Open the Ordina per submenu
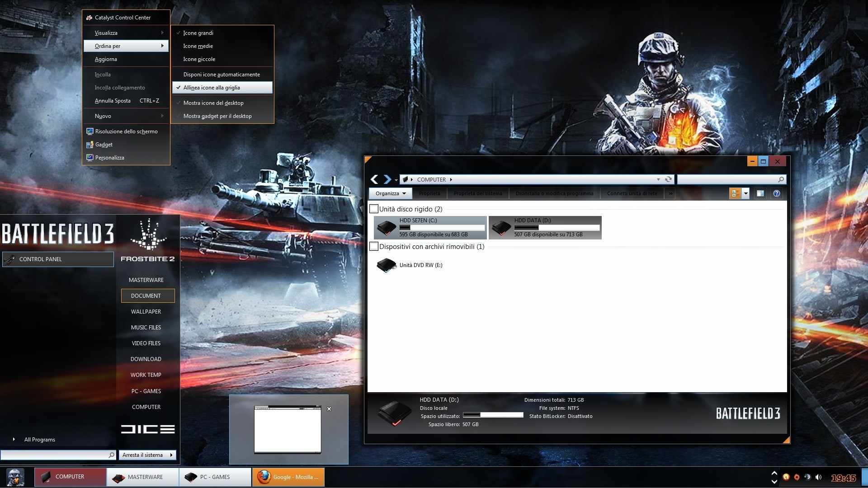 [x=126, y=46]
